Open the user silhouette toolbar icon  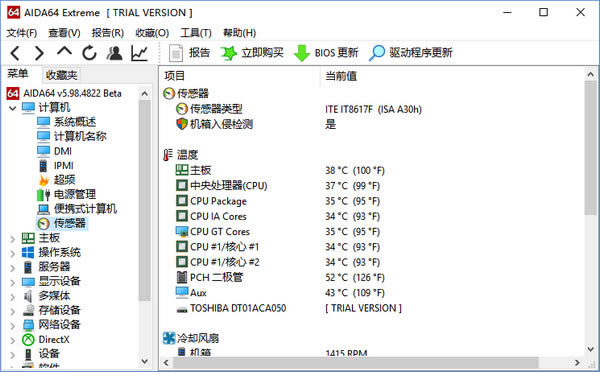pos(114,53)
